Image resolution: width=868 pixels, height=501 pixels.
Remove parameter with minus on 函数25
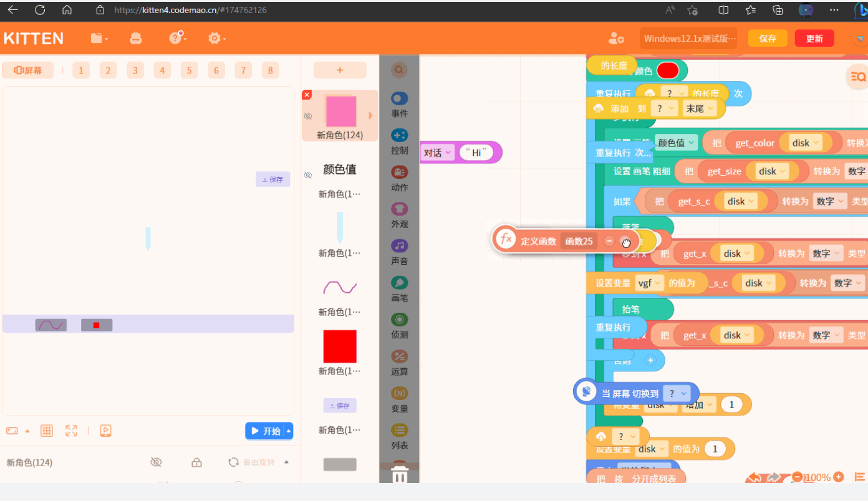click(609, 241)
